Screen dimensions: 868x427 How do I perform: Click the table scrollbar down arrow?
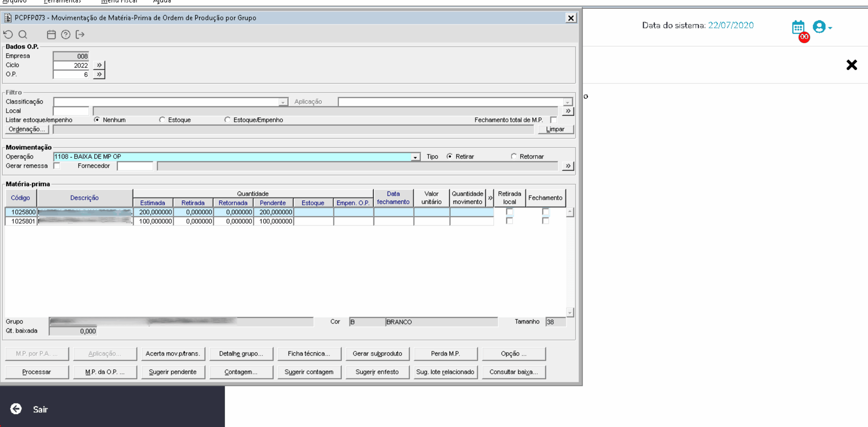tap(570, 312)
